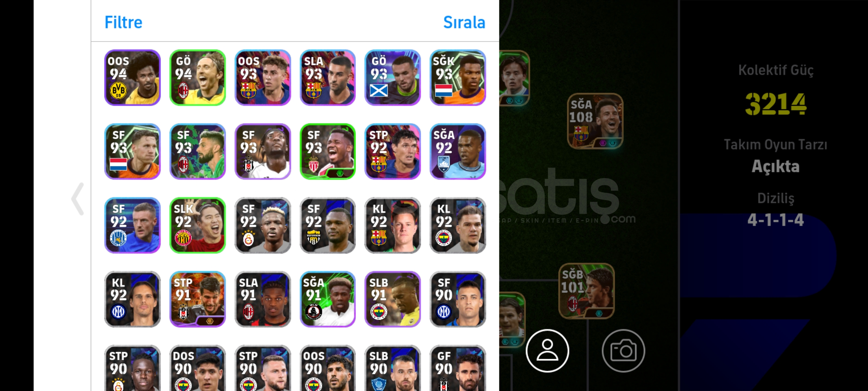This screenshot has width=868, height=391.
Task: Choose the KL 92 Barcelona goalkeeper card
Action: point(393,225)
